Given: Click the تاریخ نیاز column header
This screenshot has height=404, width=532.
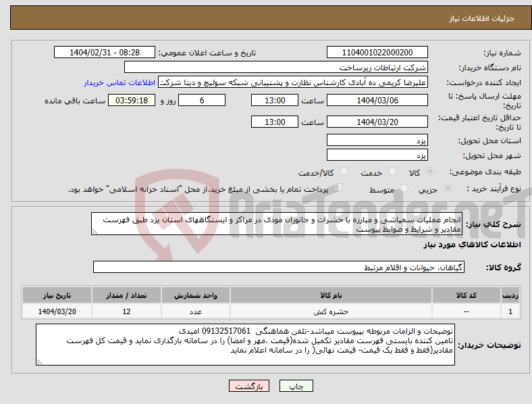Looking at the screenshot, I should pyautogui.click(x=57, y=295).
